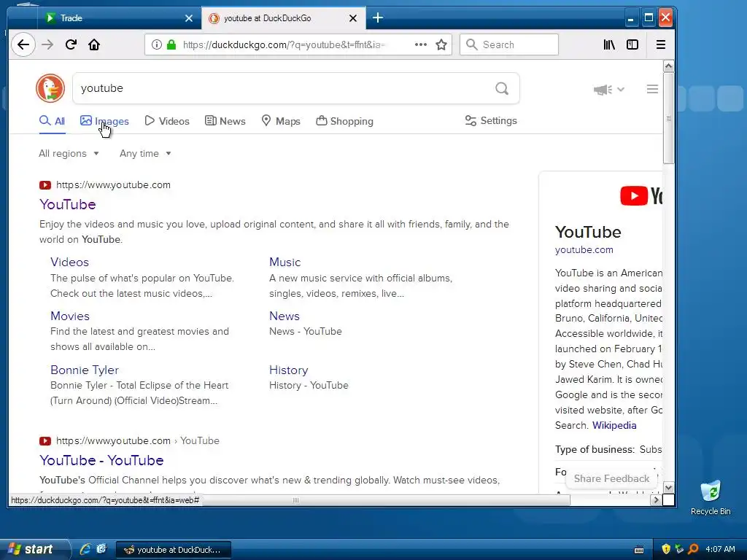Close the Trade tab
The image size is (747, 560).
pos(189,18)
